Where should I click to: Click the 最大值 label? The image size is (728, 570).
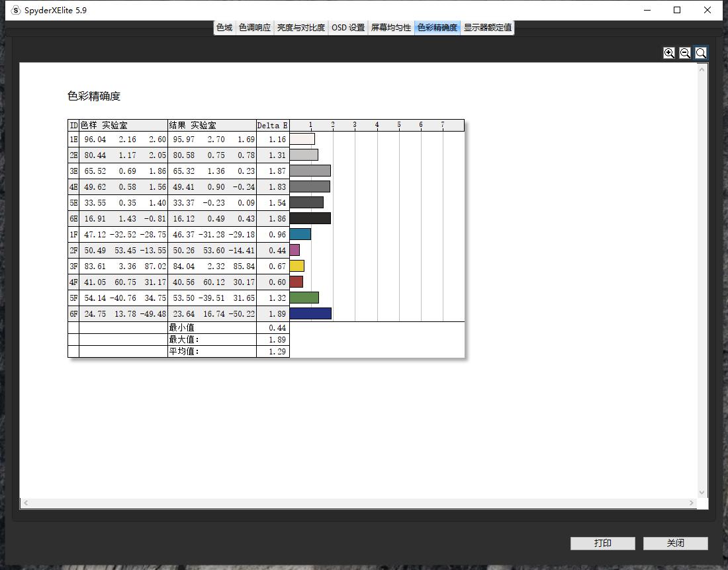[x=184, y=339]
